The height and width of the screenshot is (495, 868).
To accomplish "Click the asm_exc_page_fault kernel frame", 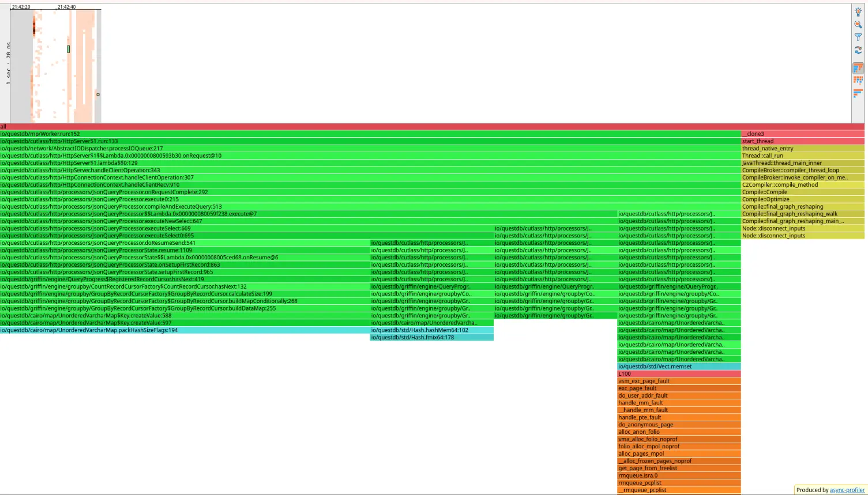I will point(679,381).
